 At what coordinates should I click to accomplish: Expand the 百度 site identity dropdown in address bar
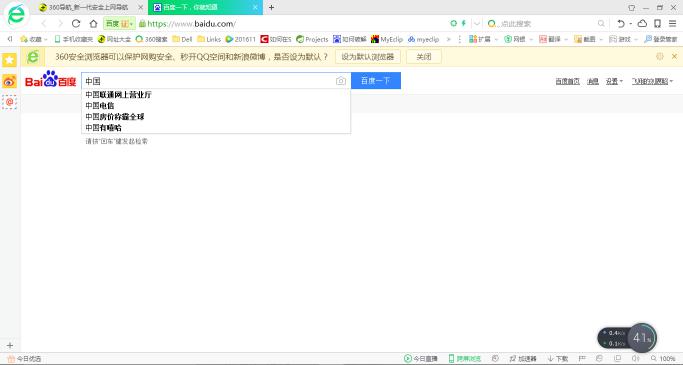tap(119, 24)
